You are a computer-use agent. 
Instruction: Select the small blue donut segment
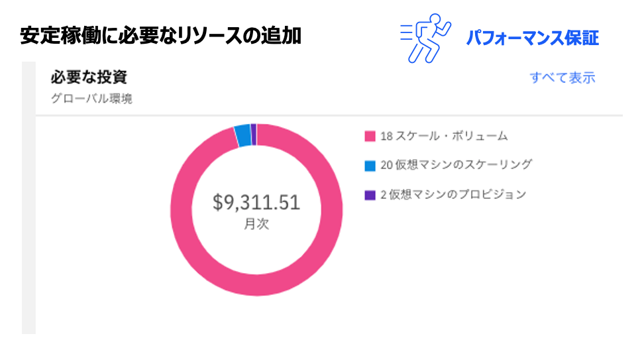point(243,135)
